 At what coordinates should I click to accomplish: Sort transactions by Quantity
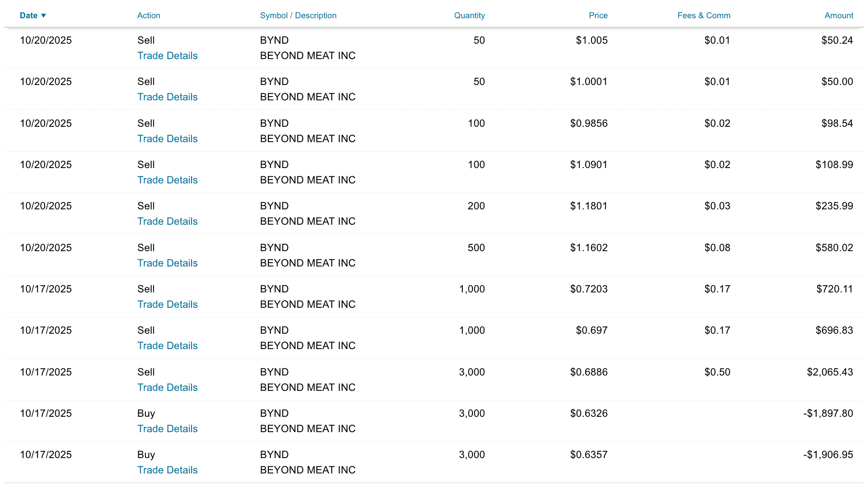coord(469,15)
